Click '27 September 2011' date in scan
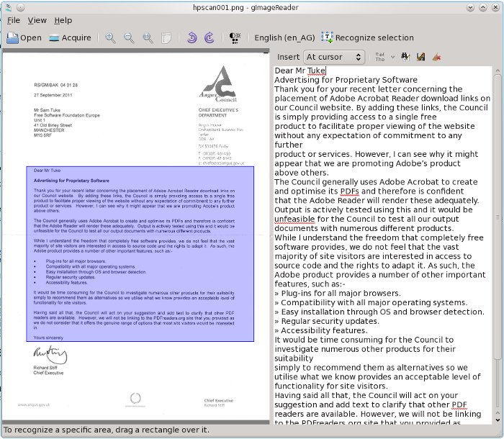The image size is (504, 439). point(53,95)
